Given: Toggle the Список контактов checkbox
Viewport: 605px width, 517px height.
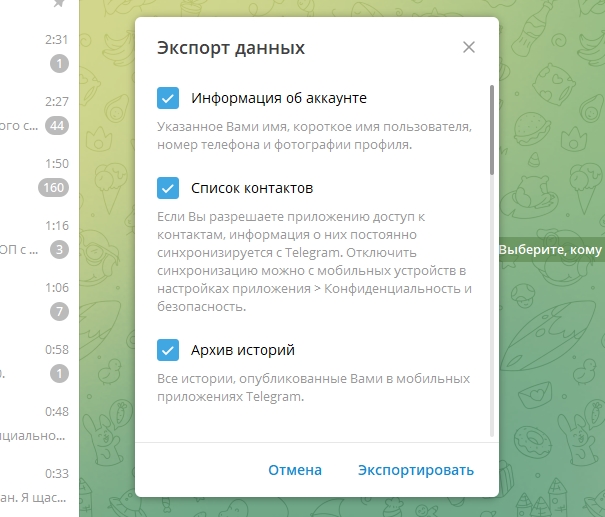Looking at the screenshot, I should coord(168,187).
